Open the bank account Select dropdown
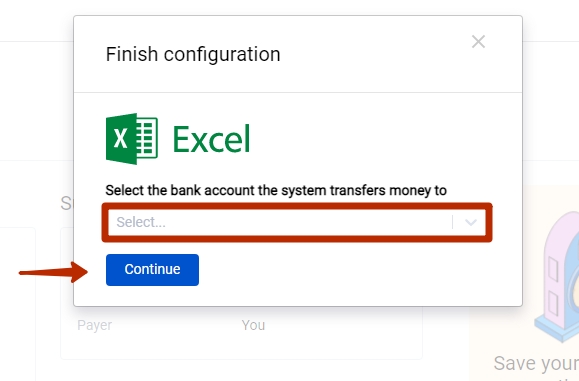Viewport: 579px width, 381px height. (x=297, y=222)
